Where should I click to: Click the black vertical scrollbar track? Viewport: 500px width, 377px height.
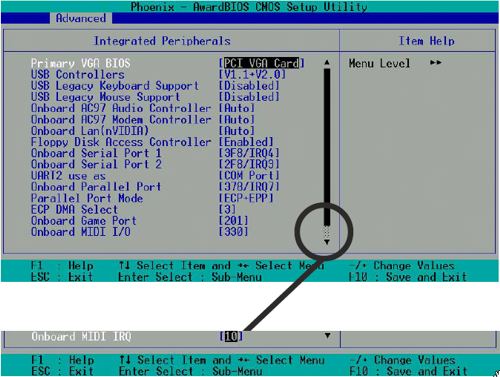point(327,147)
